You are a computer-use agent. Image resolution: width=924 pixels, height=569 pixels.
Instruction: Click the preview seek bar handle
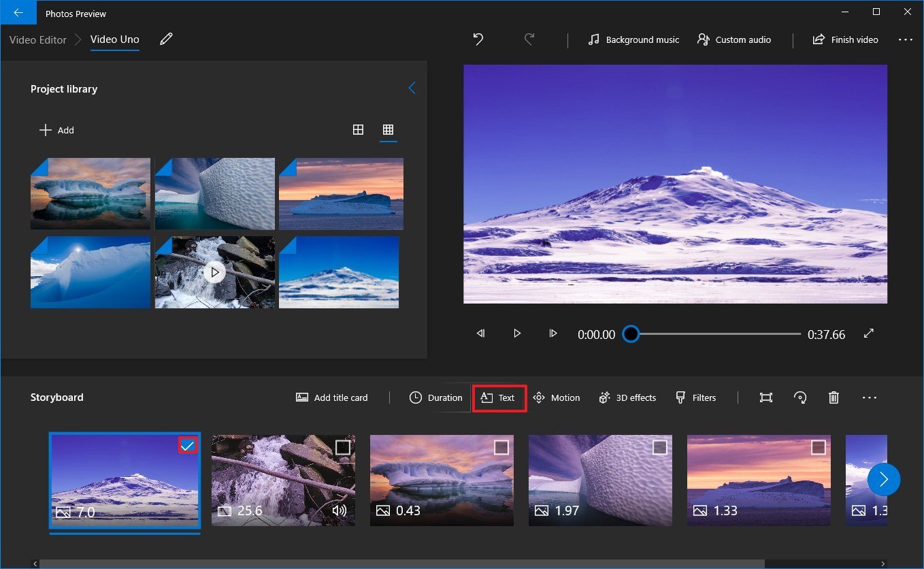(631, 334)
